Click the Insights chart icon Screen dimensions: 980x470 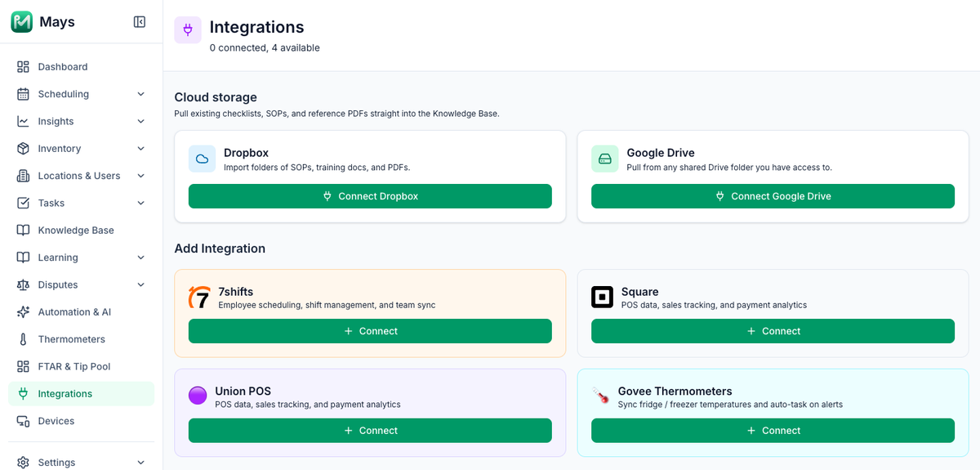click(23, 121)
